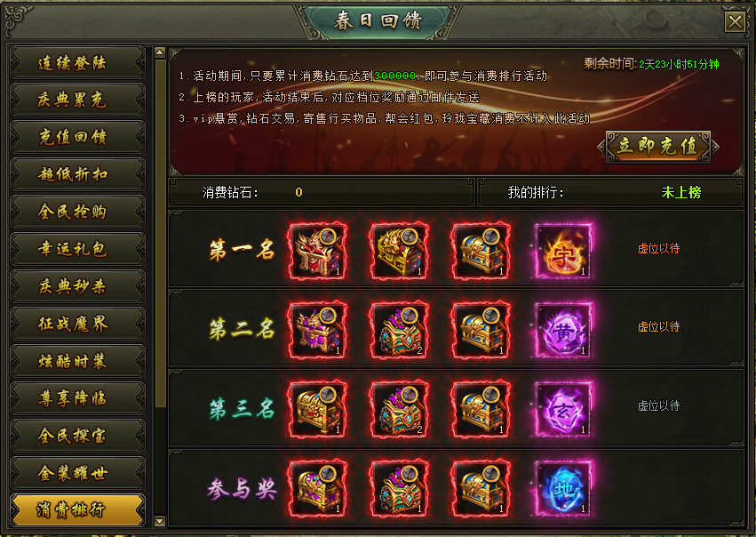Open the 超低折扣 discount tab
Image resolution: width=756 pixels, height=537 pixels.
(x=77, y=174)
